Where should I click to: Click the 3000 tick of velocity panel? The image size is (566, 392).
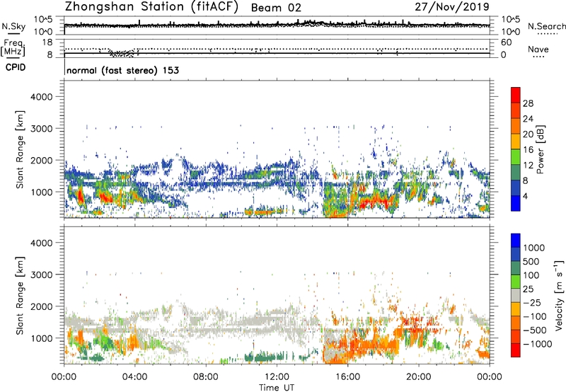coord(42,275)
